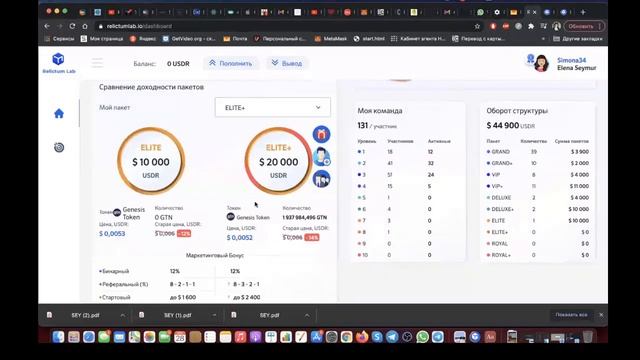The width and height of the screenshot is (640, 360).
Task: Click the ELITE $10 000 package circle
Action: pos(151,161)
